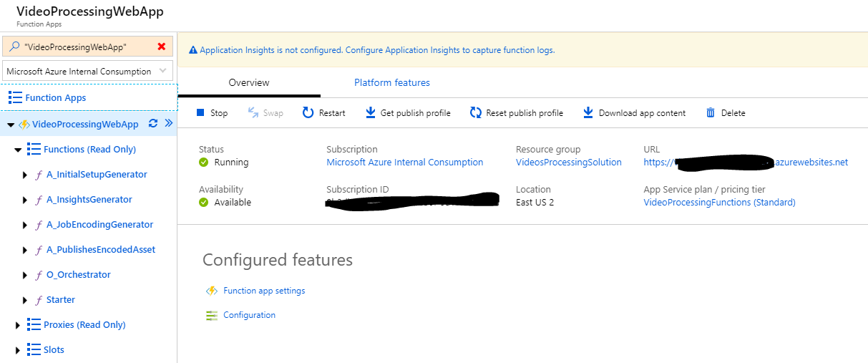Open A_JobEncodingGenerator function

point(100,225)
